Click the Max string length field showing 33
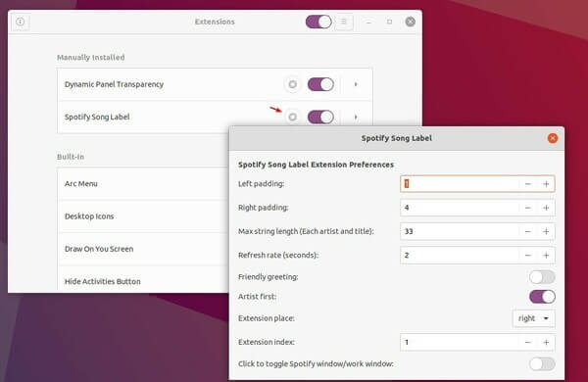588x382 pixels. point(460,231)
